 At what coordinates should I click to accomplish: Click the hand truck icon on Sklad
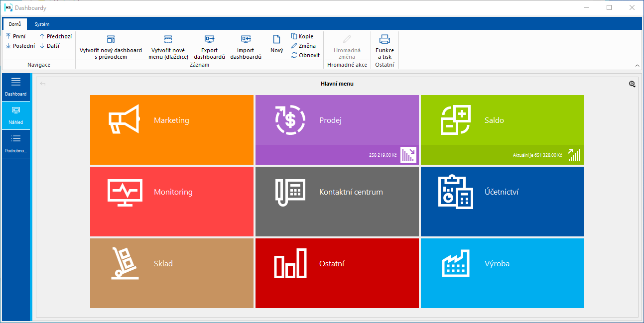[x=125, y=263]
